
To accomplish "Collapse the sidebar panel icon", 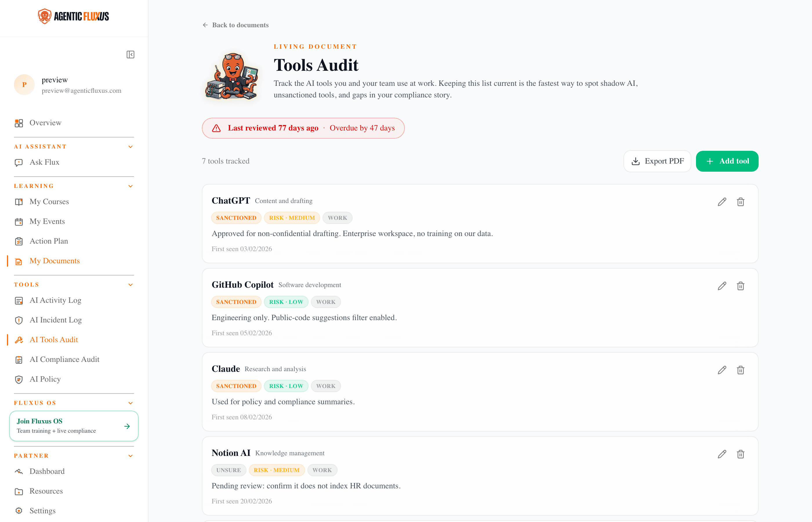I will 130,55.
